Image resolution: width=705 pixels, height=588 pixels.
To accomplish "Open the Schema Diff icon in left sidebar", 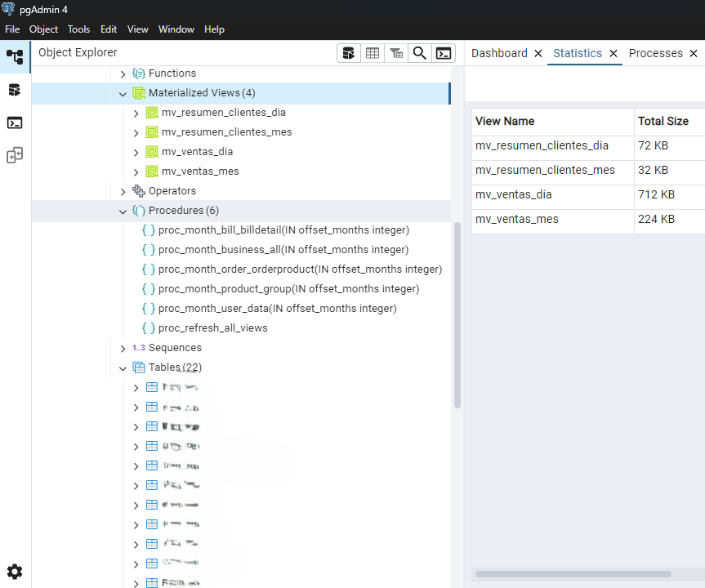I will [x=15, y=155].
